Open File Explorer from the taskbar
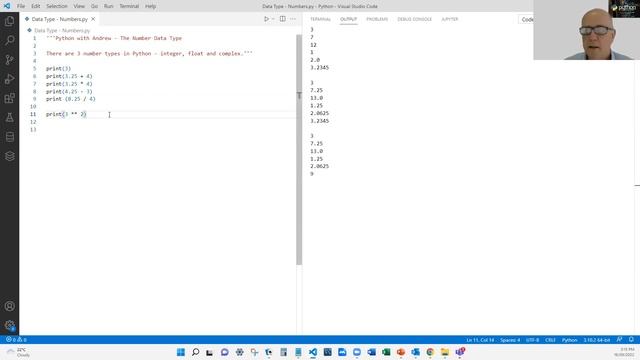This screenshot has height=360, width=640. pos(445,352)
